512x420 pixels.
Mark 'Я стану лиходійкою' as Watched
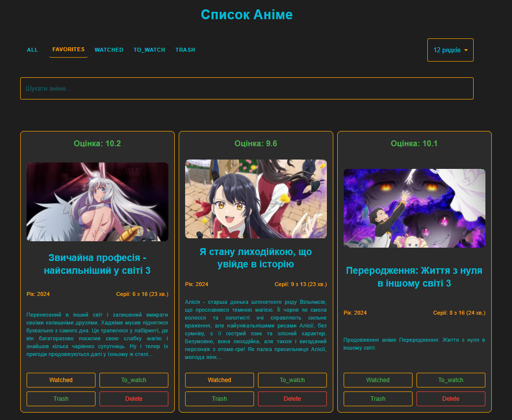coord(220,380)
